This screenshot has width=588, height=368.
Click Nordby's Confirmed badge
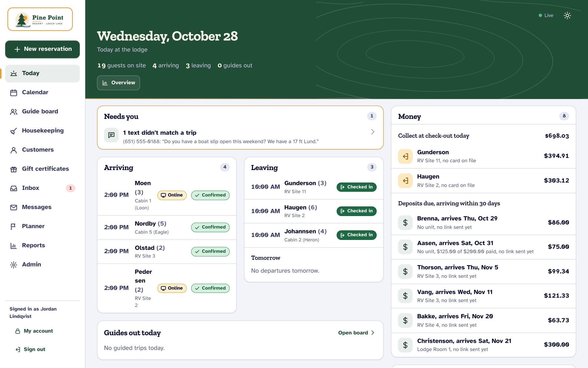click(x=211, y=227)
